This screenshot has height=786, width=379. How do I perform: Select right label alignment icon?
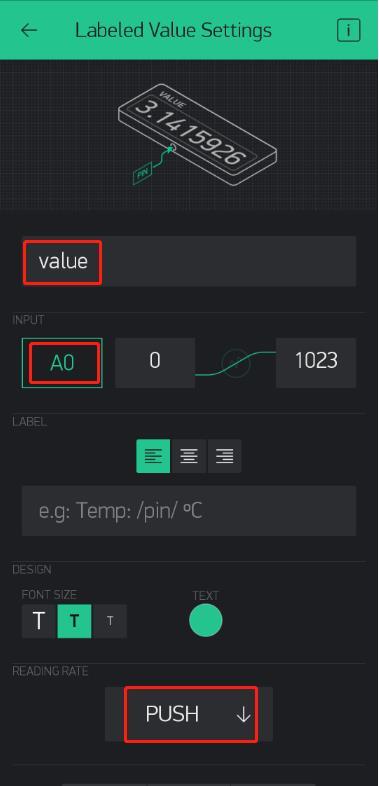click(x=225, y=456)
